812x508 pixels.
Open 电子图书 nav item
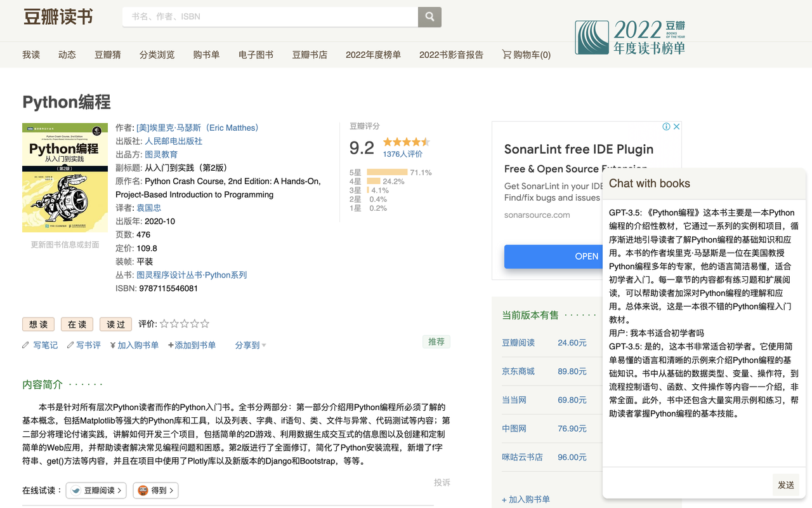coord(256,55)
